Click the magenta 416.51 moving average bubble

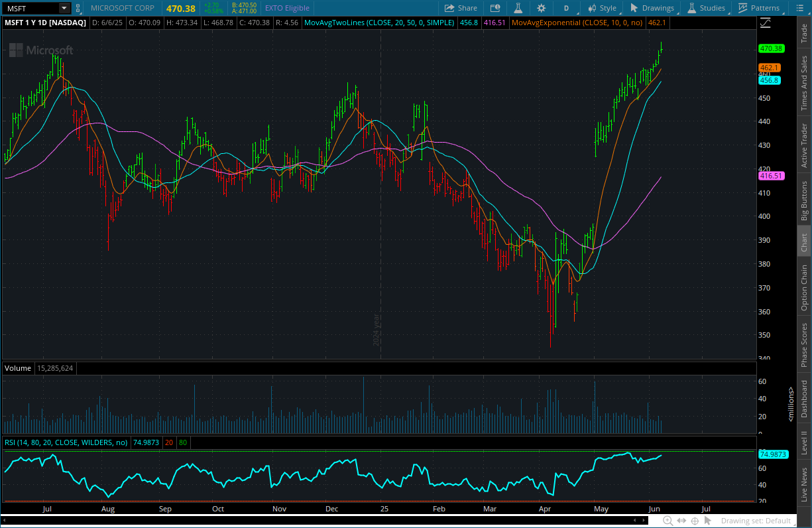coord(772,176)
